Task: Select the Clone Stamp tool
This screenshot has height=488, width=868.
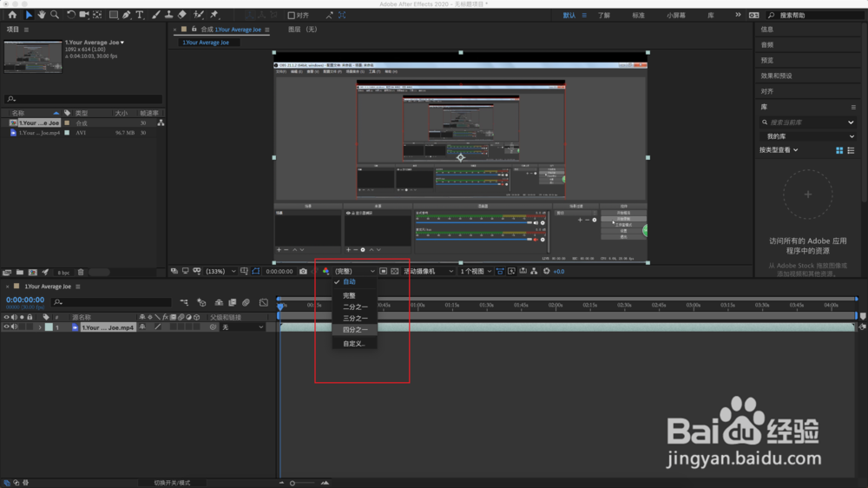Action: (x=169, y=15)
